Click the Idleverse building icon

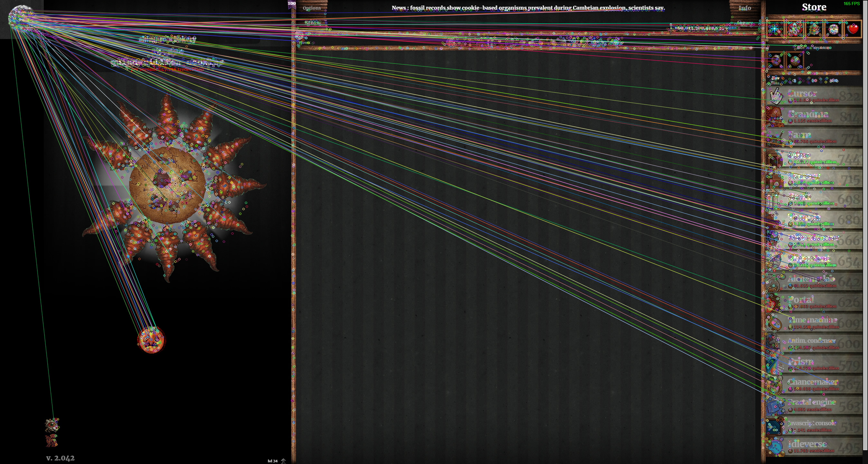pos(775,447)
